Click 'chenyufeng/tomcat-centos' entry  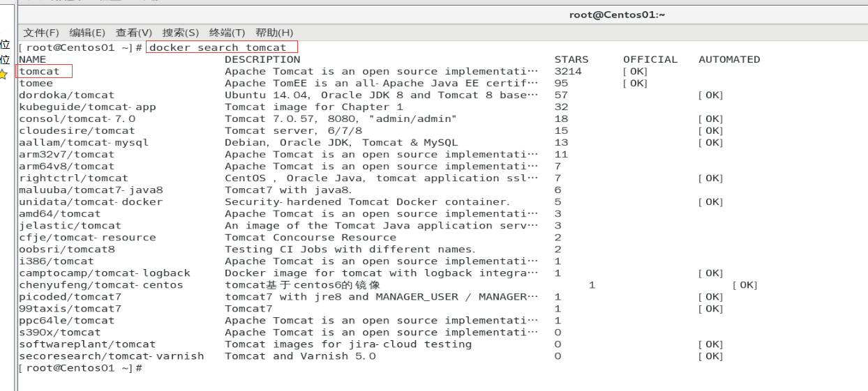click(101, 284)
